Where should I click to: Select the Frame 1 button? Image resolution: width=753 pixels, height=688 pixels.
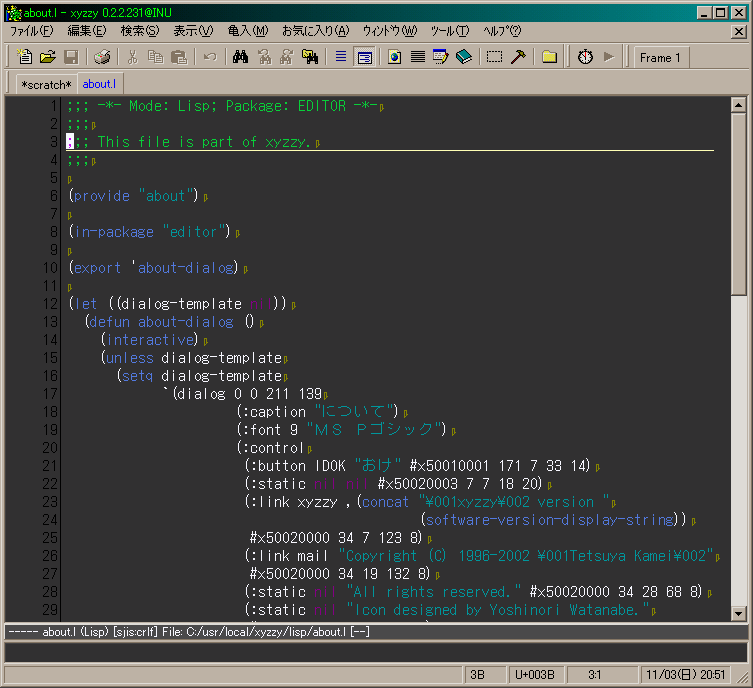pyautogui.click(x=661, y=57)
